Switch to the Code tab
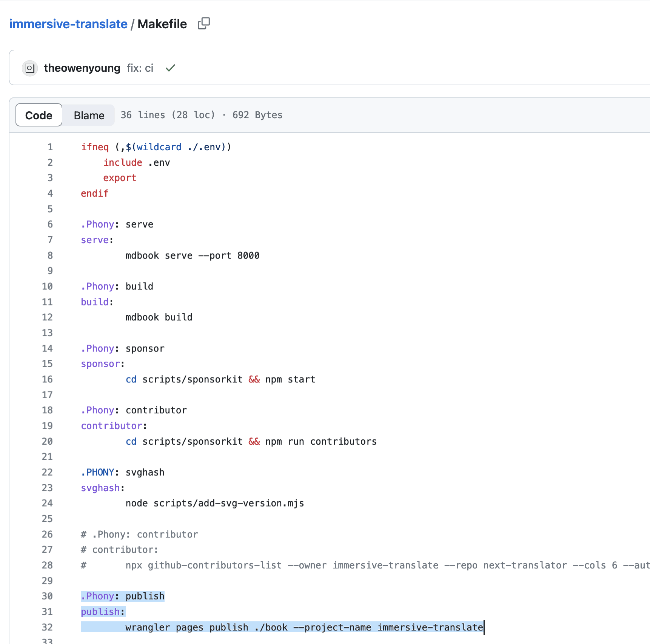Viewport: 650px width, 644px height. click(x=39, y=115)
